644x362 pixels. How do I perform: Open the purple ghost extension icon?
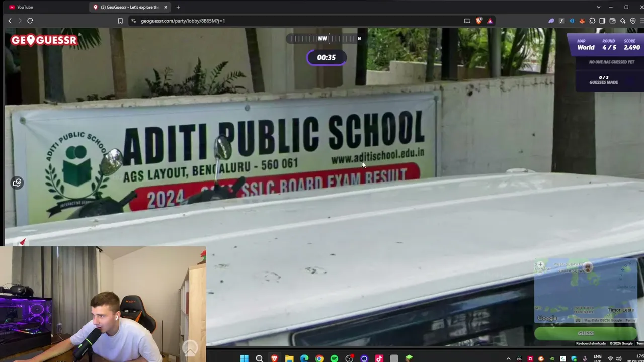(551, 21)
